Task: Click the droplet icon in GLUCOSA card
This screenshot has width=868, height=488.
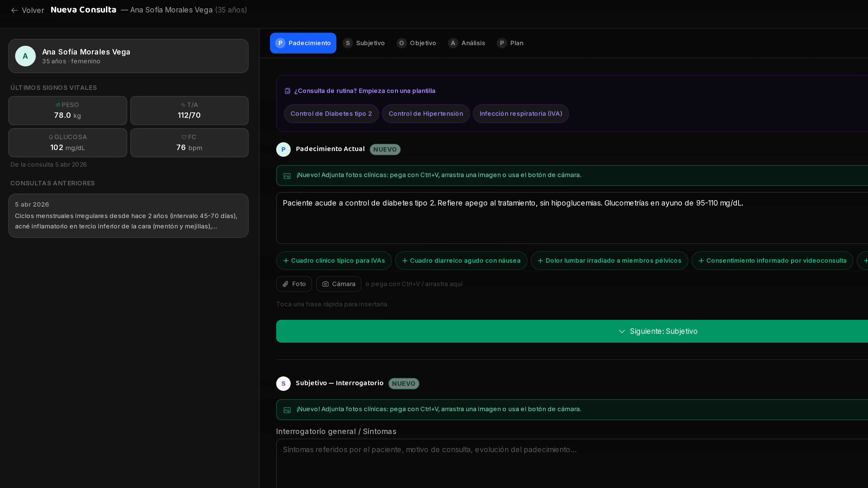Action: pyautogui.click(x=51, y=137)
